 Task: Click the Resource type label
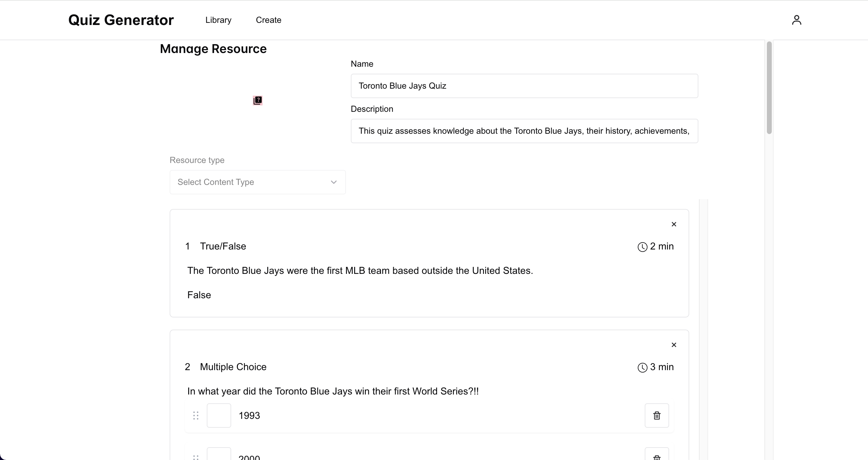click(197, 160)
